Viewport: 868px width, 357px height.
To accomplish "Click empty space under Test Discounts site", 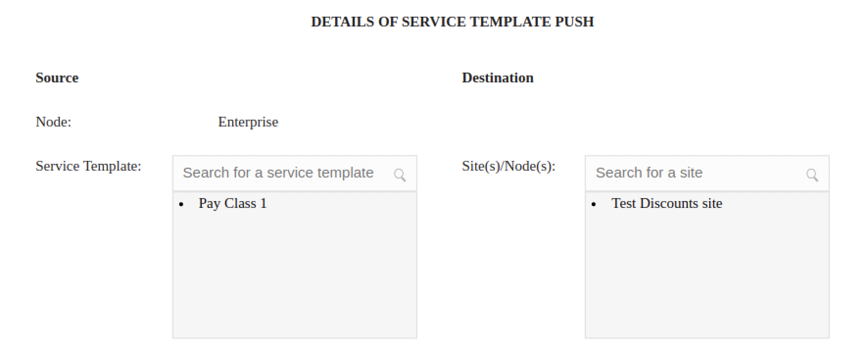I will pyautogui.click(x=707, y=275).
